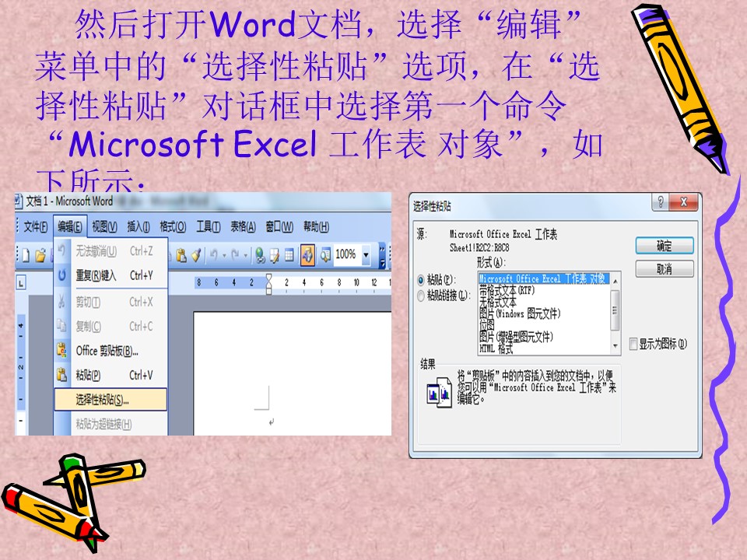Open the Undo history dropdown arrow
The height and width of the screenshot is (560, 747).
(224, 256)
